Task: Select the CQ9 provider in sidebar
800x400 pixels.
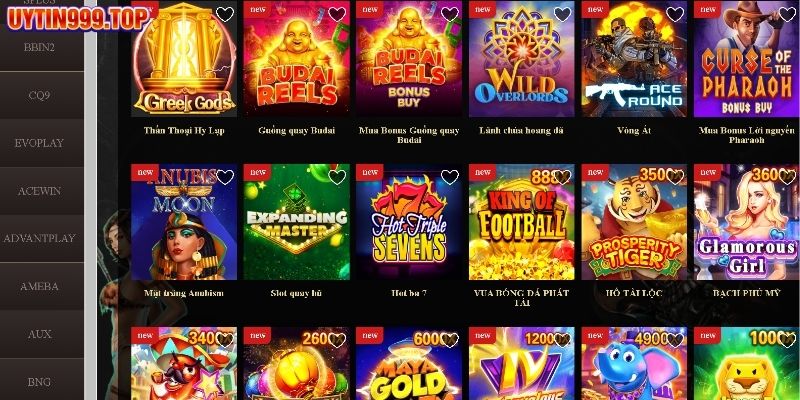Action: [x=40, y=95]
